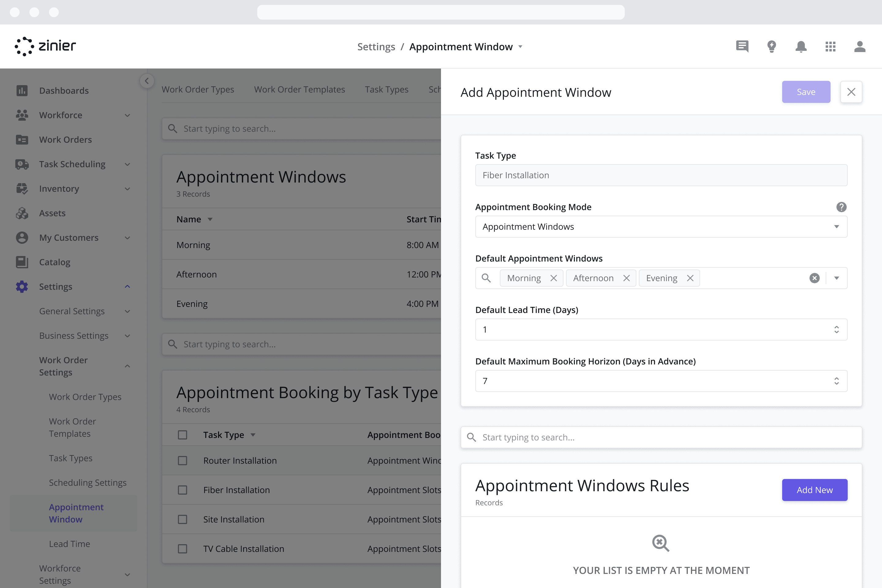This screenshot has height=588, width=882.
Task: Expand the My Customers menu chevron
Action: [x=127, y=238]
